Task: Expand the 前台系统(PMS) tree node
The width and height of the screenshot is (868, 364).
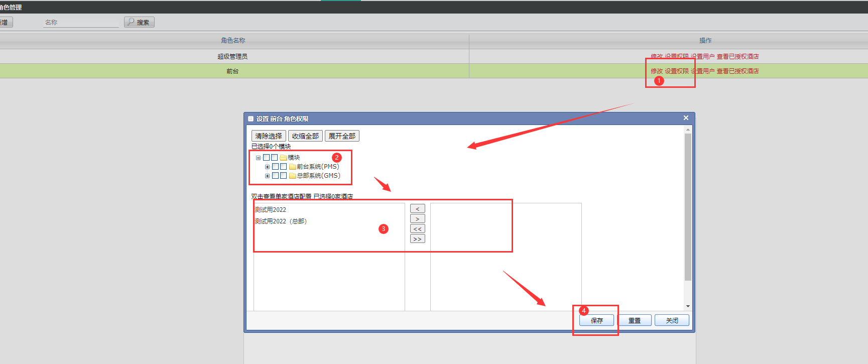Action: (268, 167)
